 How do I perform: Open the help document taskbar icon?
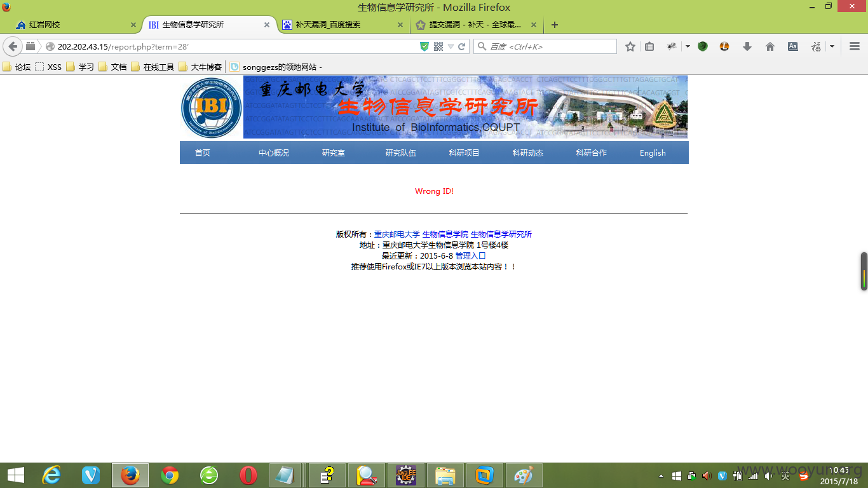click(327, 475)
